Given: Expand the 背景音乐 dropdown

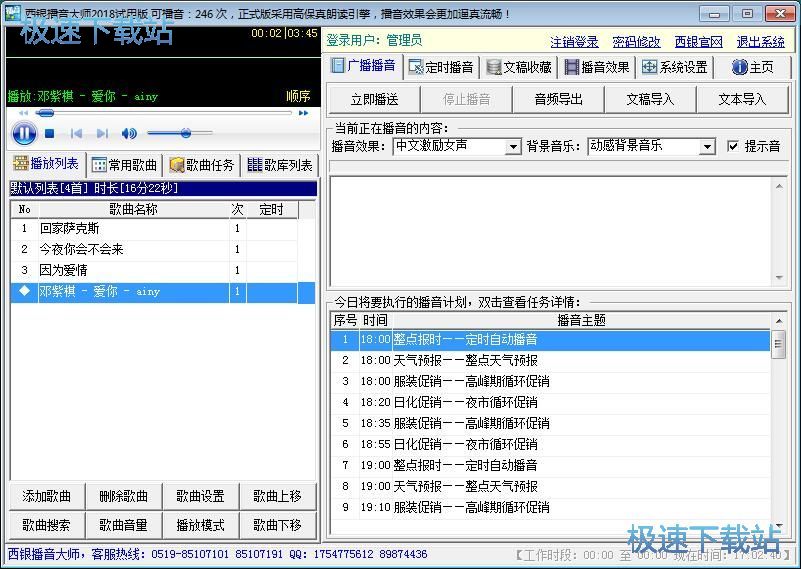Looking at the screenshot, I should coord(707,147).
